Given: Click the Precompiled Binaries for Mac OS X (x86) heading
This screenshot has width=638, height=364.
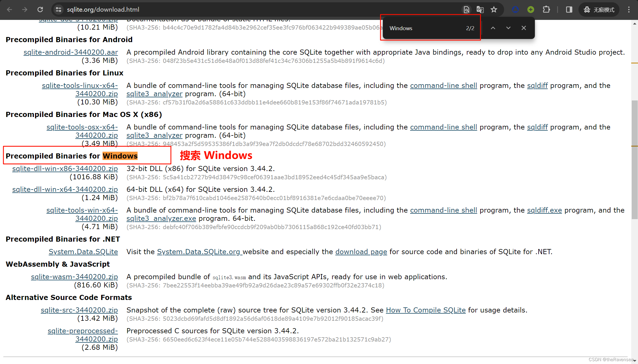Looking at the screenshot, I should coord(84,114).
